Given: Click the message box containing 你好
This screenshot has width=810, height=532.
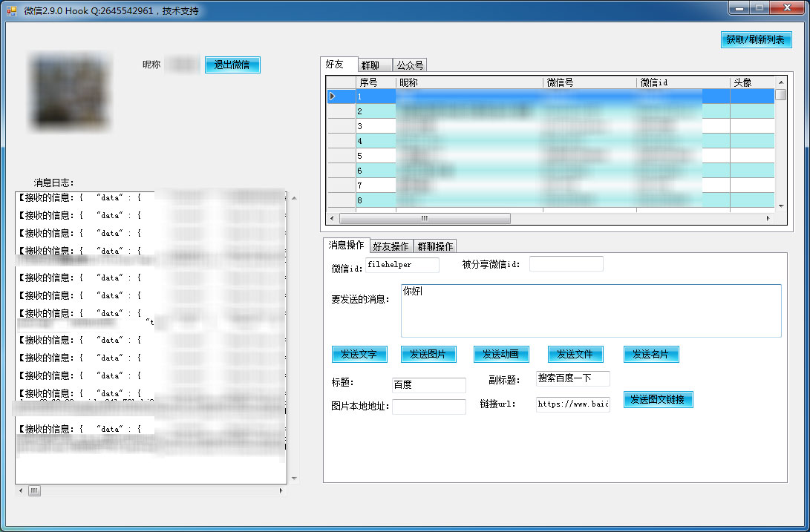Looking at the screenshot, I should (x=591, y=310).
